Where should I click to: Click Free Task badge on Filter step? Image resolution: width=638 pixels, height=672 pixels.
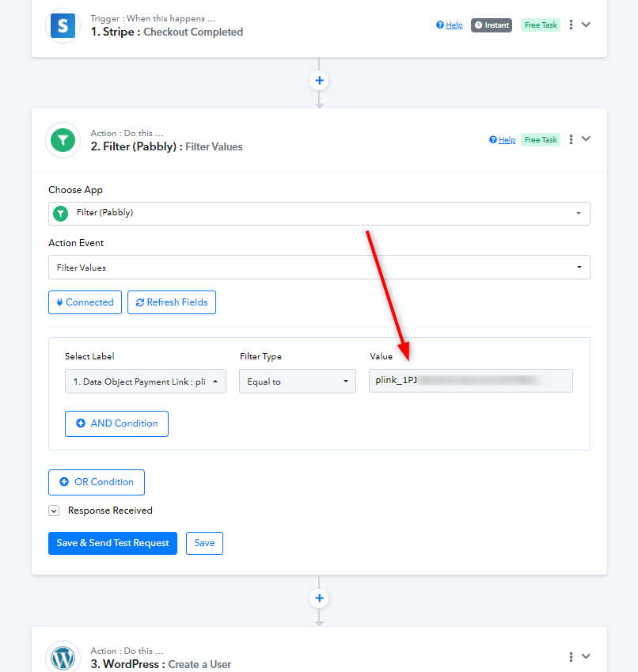click(x=541, y=140)
